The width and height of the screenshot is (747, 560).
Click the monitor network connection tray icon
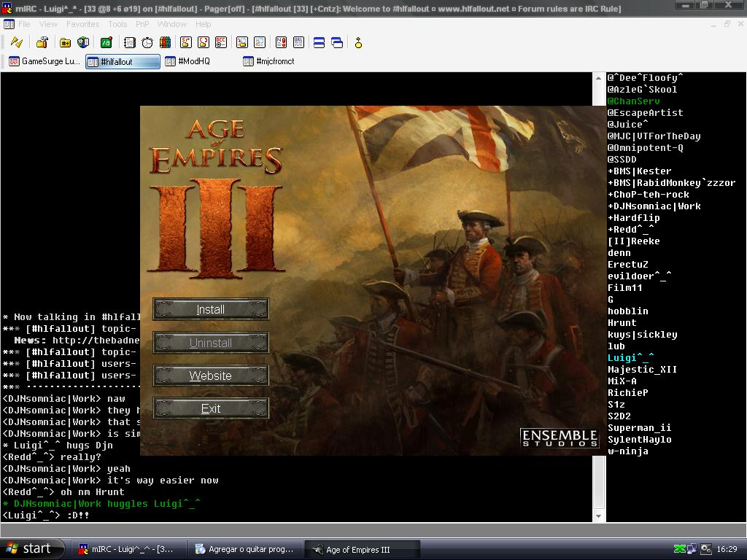pyautogui.click(x=692, y=549)
